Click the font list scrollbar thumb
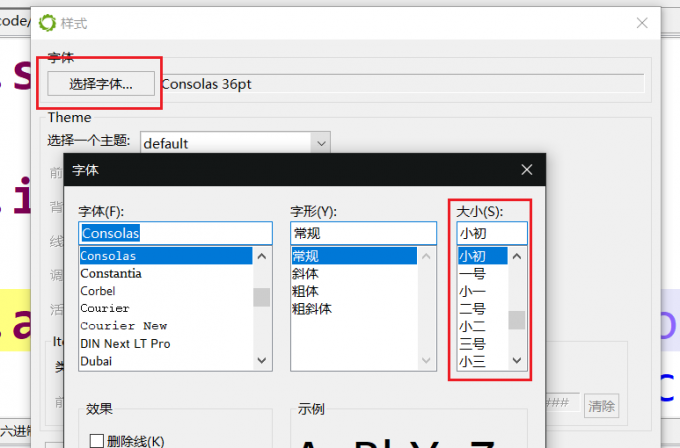The width and height of the screenshot is (680, 448). 262,298
